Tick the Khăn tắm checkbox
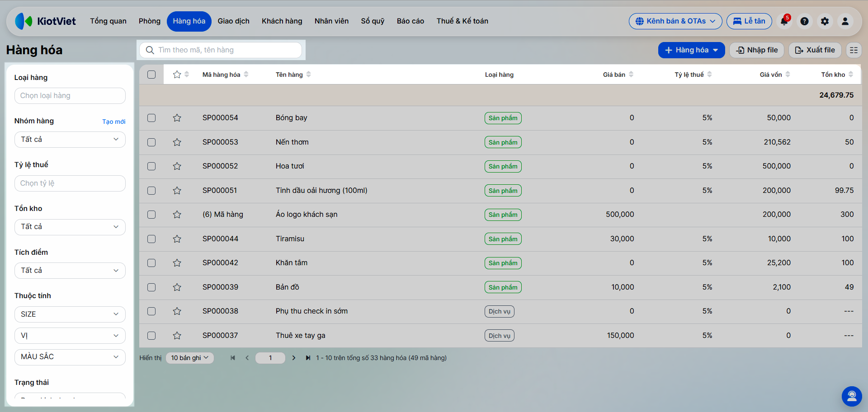This screenshot has width=868, height=412. pos(151,263)
